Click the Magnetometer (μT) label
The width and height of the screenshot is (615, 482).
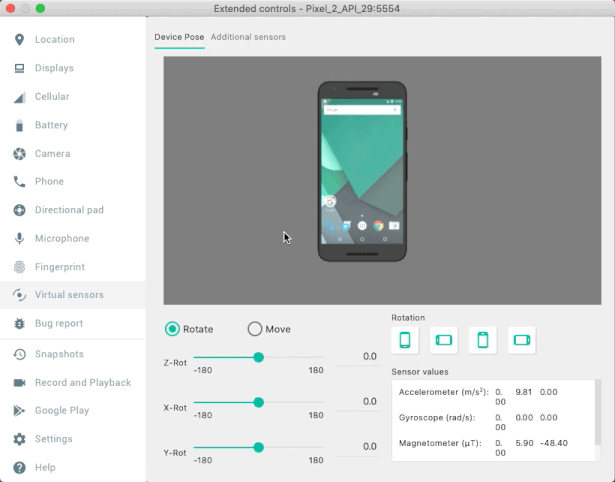coord(440,443)
